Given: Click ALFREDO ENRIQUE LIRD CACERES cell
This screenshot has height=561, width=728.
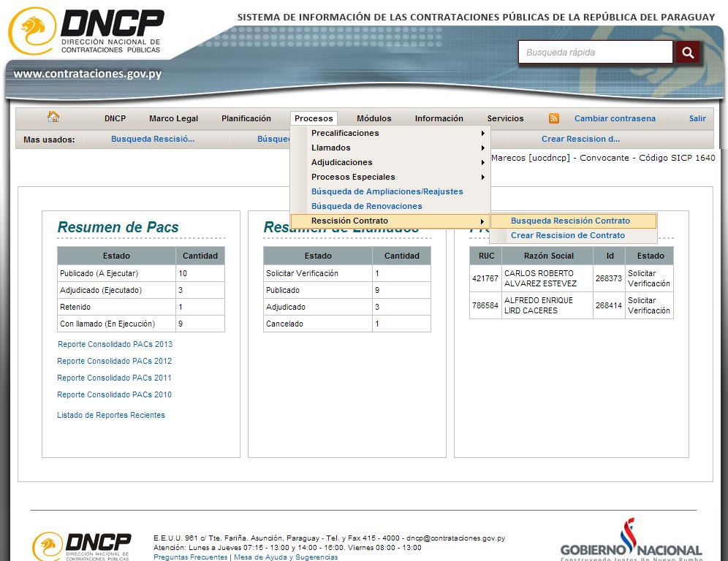Looking at the screenshot, I should click(x=547, y=305).
